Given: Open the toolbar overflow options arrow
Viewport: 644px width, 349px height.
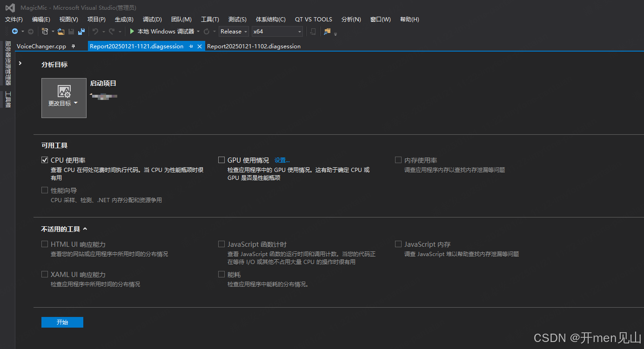Looking at the screenshot, I should [335, 33].
